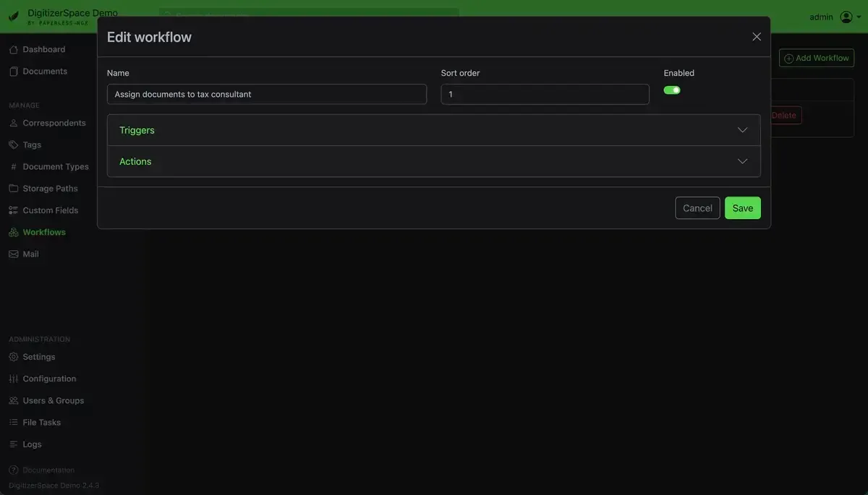868x495 pixels.
Task: Click the Logs document icon
Action: tap(13, 444)
